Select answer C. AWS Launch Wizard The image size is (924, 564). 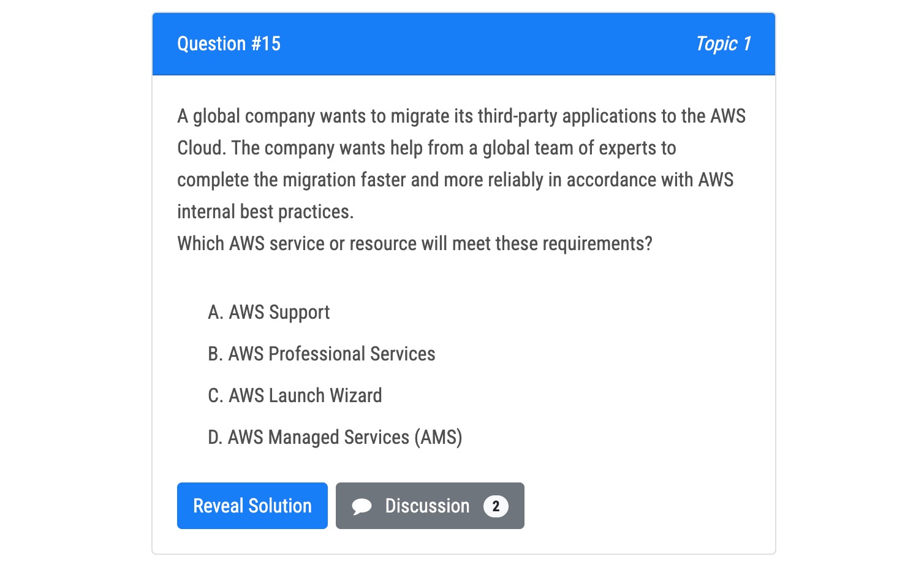tap(295, 395)
